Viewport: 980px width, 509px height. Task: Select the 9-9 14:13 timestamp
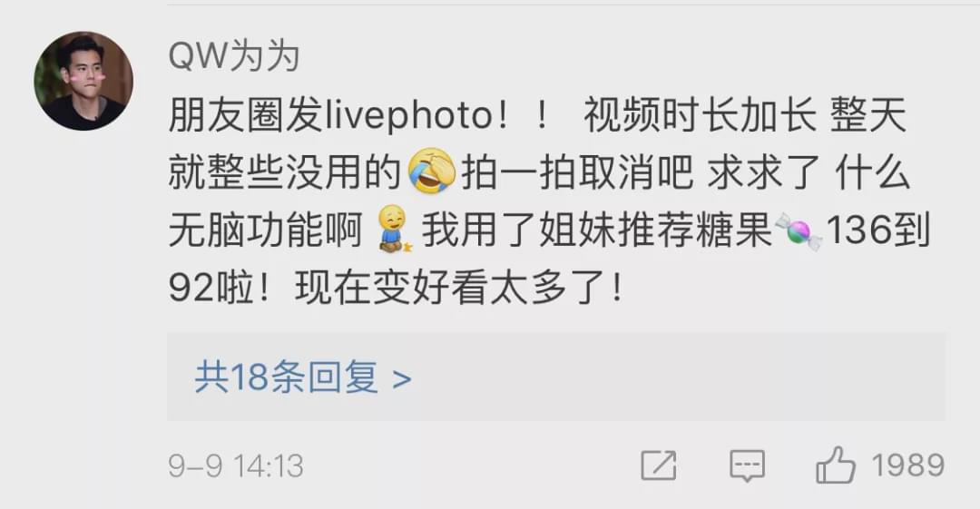pyautogui.click(x=236, y=465)
